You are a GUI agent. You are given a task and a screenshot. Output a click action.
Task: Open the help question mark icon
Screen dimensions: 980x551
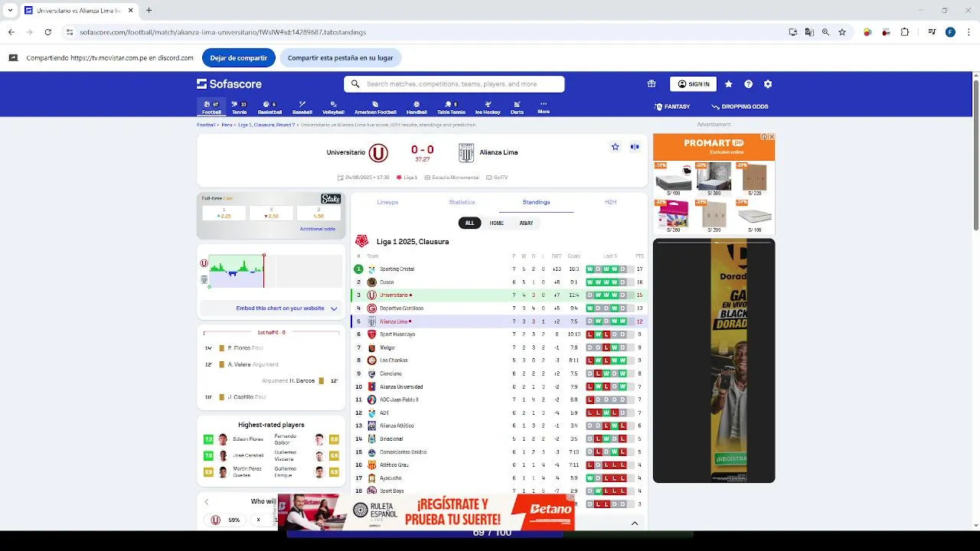[x=748, y=84]
